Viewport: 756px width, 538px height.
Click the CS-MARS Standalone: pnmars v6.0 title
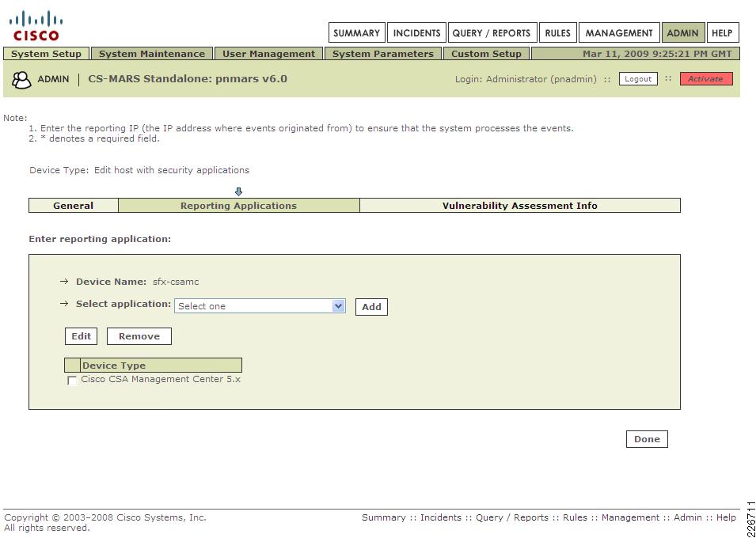[188, 78]
